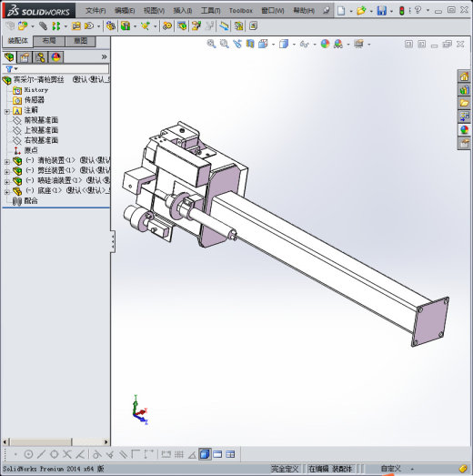This screenshot has height=476, width=473.
Task: Open the Display Style dropdown arrow
Action: tap(294, 45)
